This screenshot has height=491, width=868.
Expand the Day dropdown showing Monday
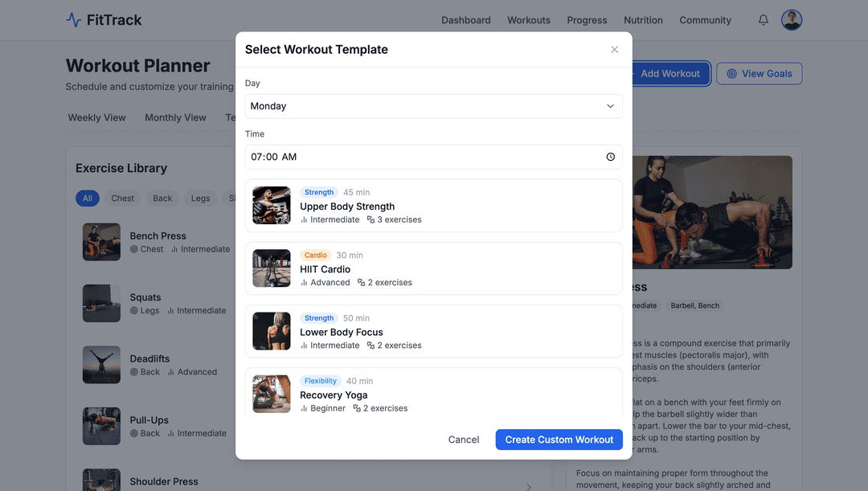point(433,106)
